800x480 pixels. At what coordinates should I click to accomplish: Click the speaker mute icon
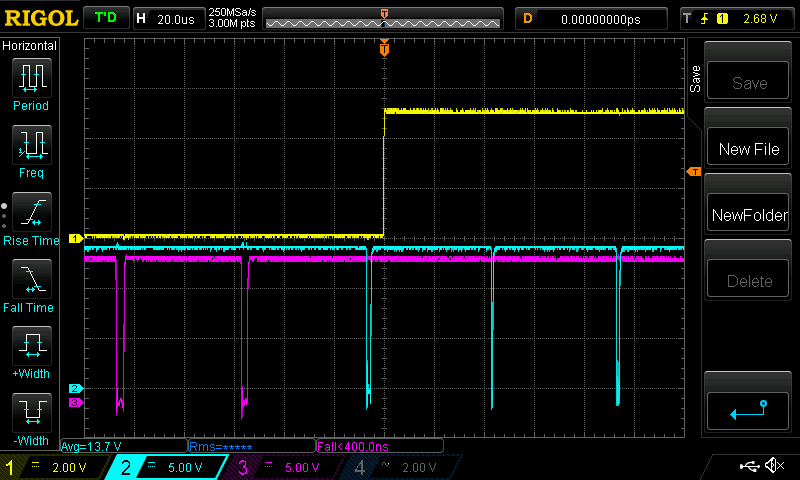click(x=773, y=466)
